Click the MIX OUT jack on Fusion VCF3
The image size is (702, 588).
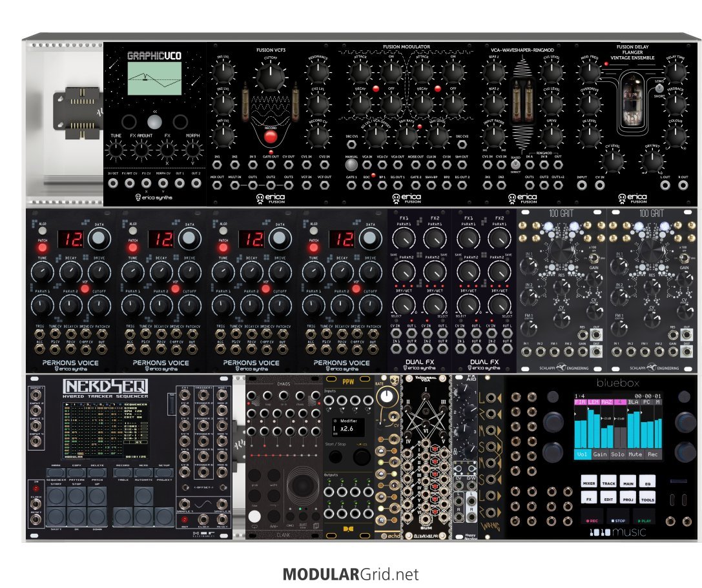tap(217, 185)
